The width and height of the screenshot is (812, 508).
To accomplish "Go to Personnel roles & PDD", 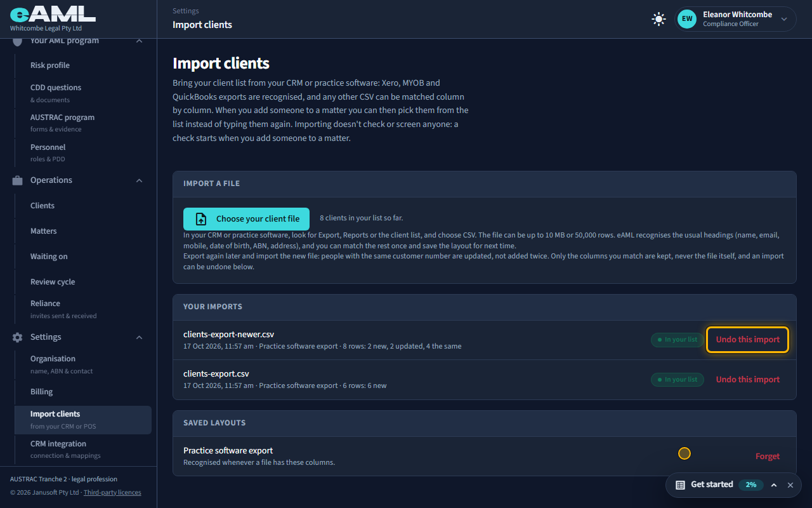I will click(83, 152).
